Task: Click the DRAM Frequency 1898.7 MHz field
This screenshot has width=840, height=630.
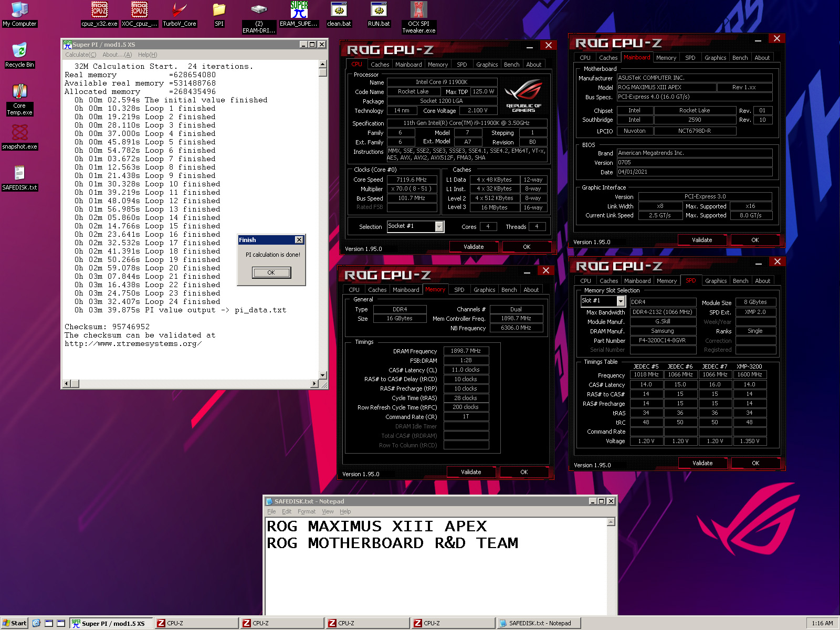Action: [466, 351]
